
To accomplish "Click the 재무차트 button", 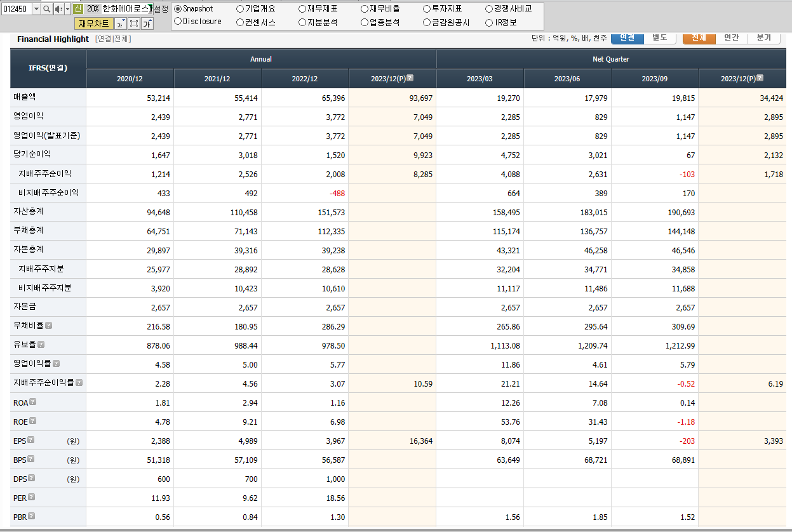I will tap(94, 23).
